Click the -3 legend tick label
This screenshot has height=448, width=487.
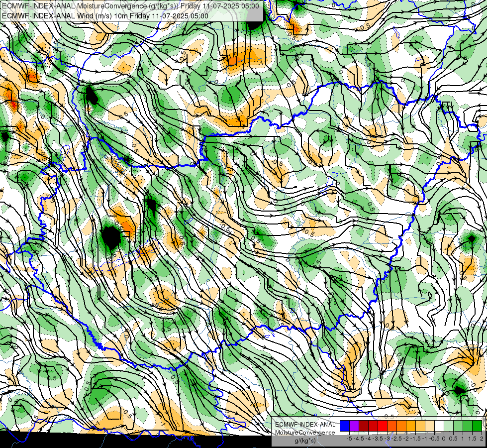click(388, 439)
